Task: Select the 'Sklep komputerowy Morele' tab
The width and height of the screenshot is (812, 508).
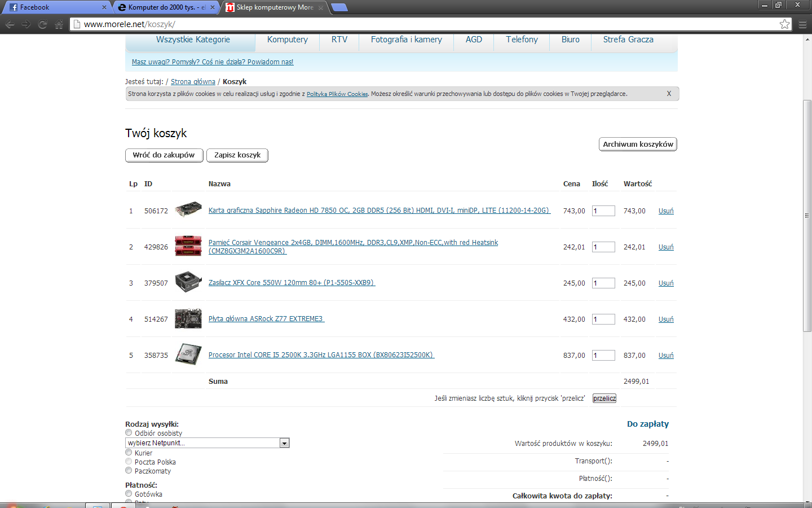Action: tap(274, 7)
